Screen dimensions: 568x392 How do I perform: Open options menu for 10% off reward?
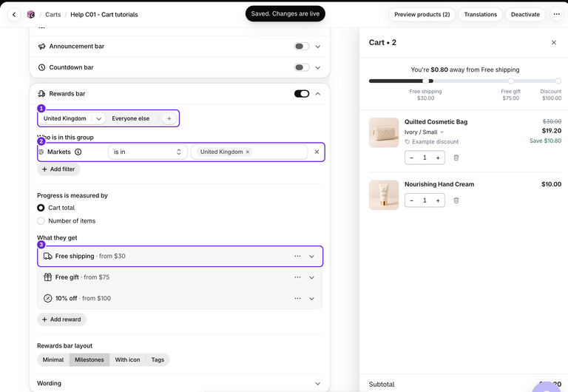pyautogui.click(x=297, y=298)
